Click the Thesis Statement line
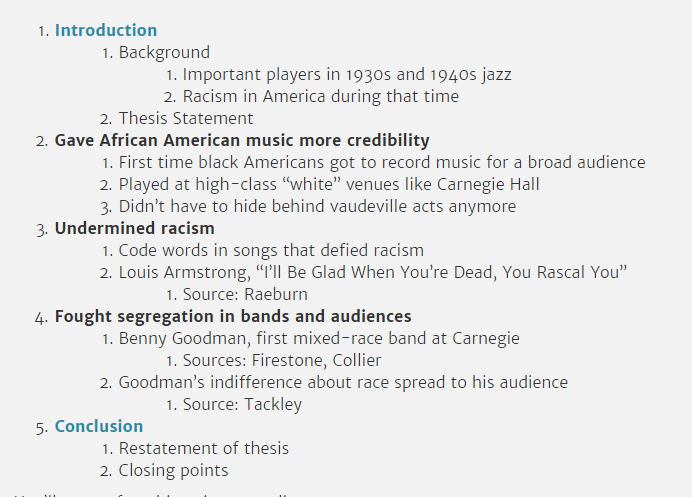The height and width of the screenshot is (497, 692). pyautogui.click(x=186, y=118)
